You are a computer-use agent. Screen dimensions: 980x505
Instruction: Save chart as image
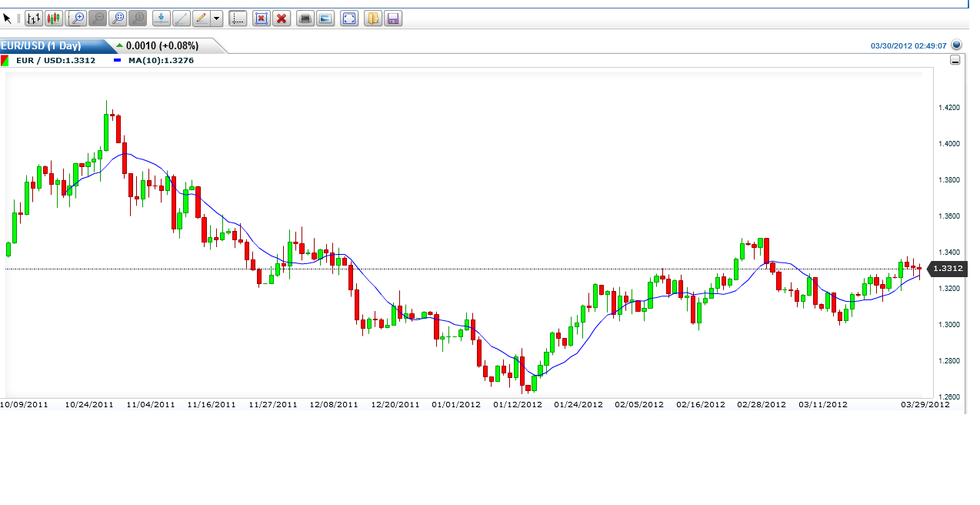tap(325, 18)
